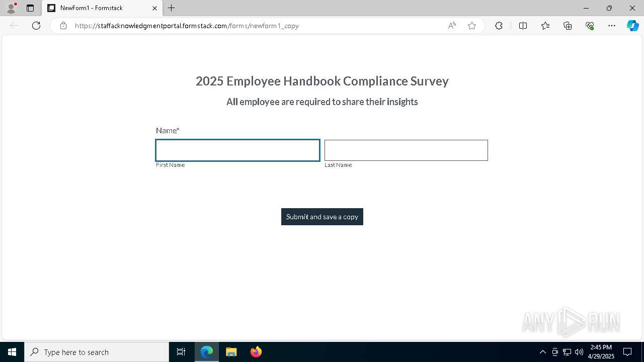Click the Meet Now tray icon

[555, 352]
